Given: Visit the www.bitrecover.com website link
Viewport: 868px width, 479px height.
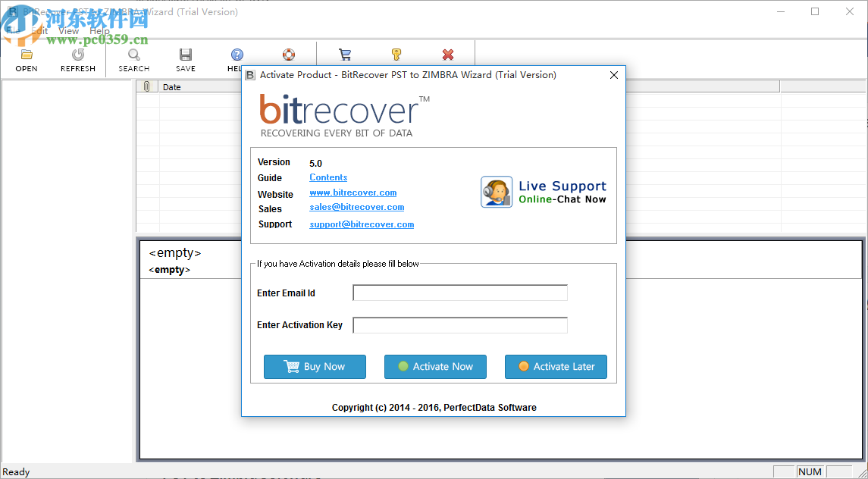Looking at the screenshot, I should (353, 193).
